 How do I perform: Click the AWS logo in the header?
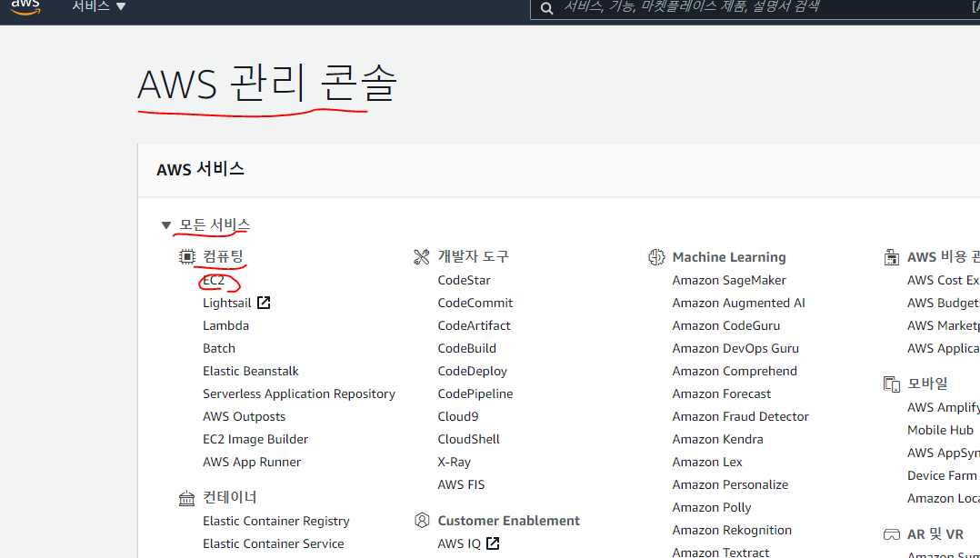(x=25, y=7)
